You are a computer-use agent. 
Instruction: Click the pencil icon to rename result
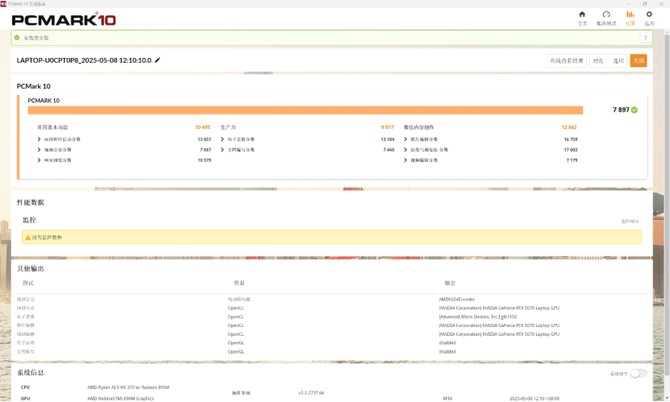(157, 60)
